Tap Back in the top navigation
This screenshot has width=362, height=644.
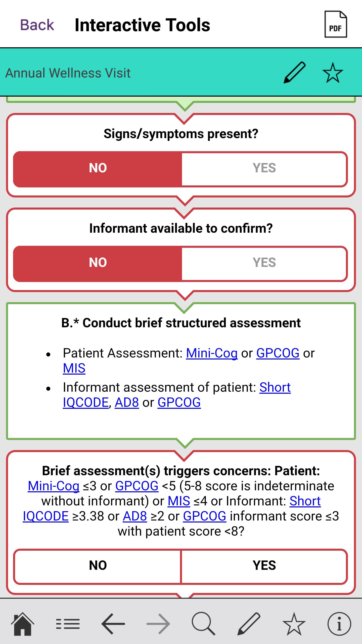(37, 25)
